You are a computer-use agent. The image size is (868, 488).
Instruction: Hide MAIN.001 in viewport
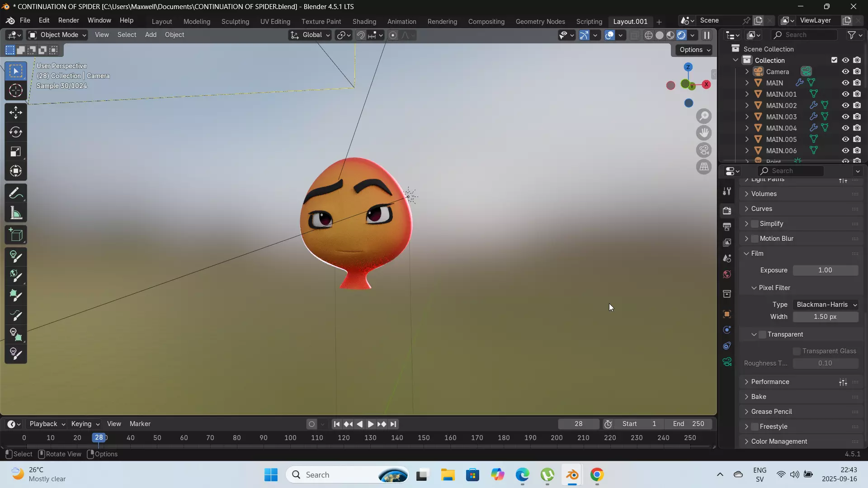[x=845, y=94]
